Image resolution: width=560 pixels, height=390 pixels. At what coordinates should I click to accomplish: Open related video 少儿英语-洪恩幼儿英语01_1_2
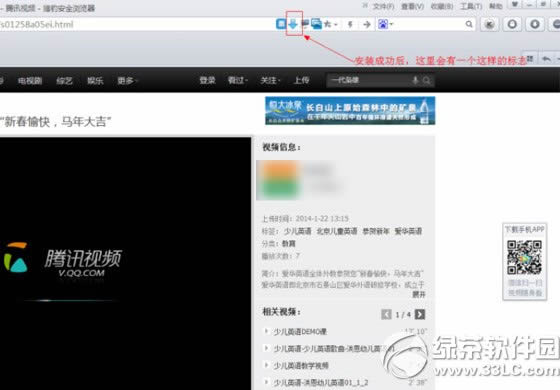(321, 382)
